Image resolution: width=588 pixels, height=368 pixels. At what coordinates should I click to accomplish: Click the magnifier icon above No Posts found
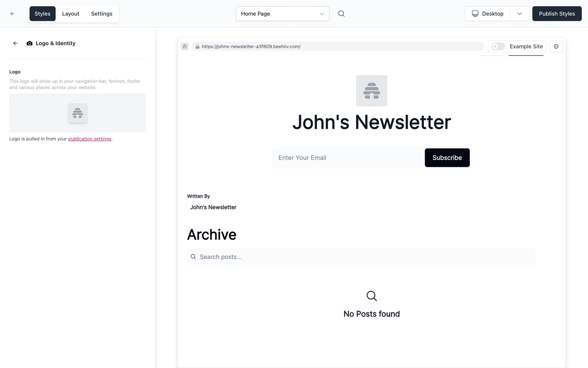[x=371, y=296]
